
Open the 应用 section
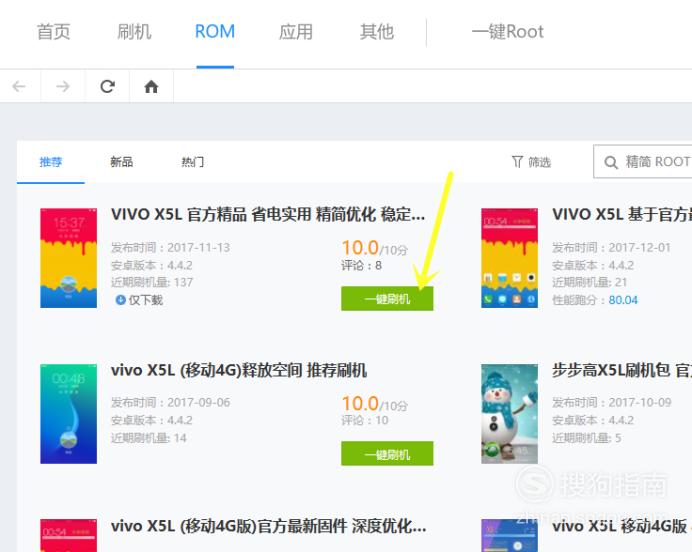[296, 32]
